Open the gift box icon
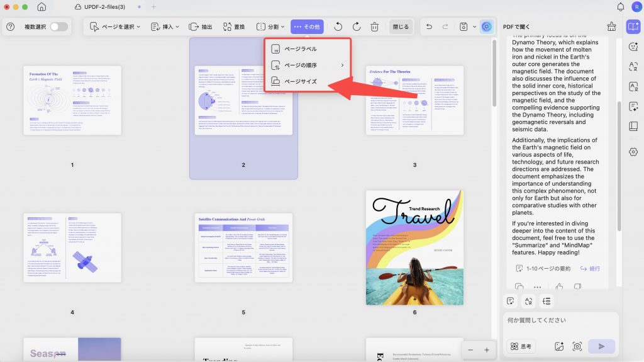The width and height of the screenshot is (644, 362). [x=611, y=26]
